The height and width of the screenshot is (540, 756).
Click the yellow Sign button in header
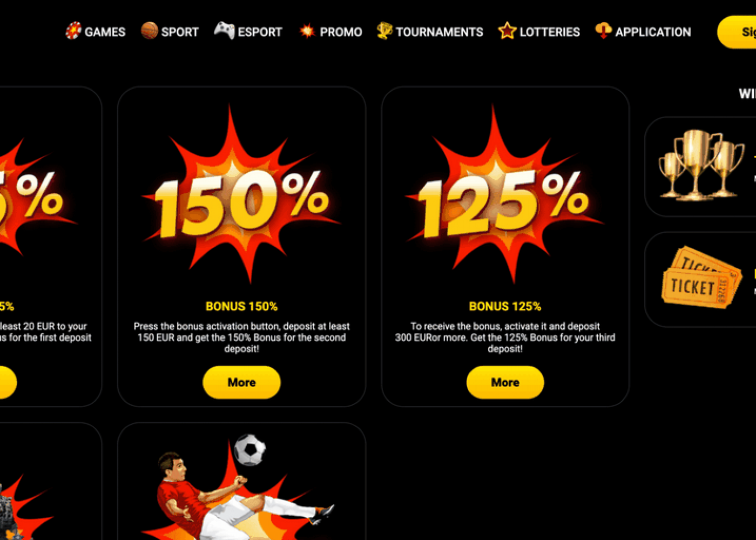coord(737,32)
